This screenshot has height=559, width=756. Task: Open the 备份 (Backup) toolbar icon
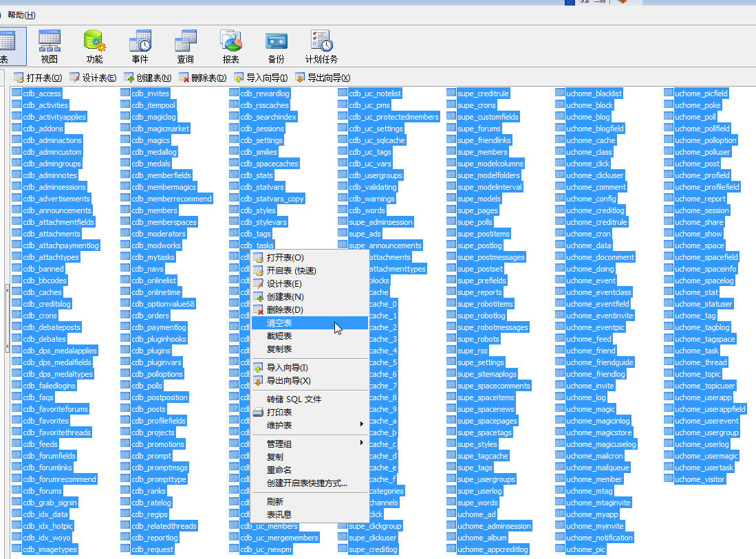click(x=276, y=47)
